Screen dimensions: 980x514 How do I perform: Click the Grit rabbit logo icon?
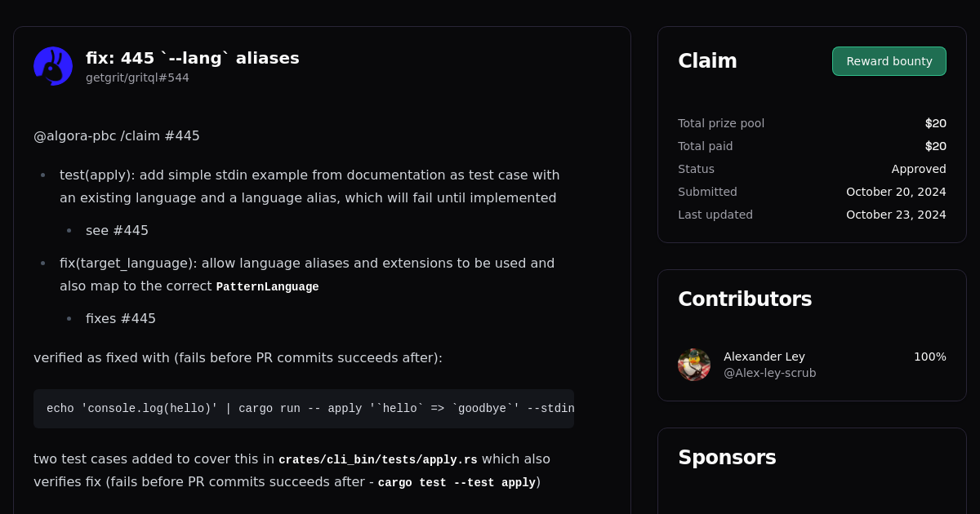(52, 65)
